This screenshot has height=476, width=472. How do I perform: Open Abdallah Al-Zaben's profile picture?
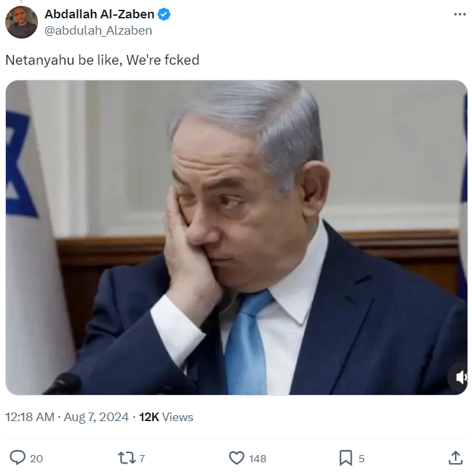point(22,22)
